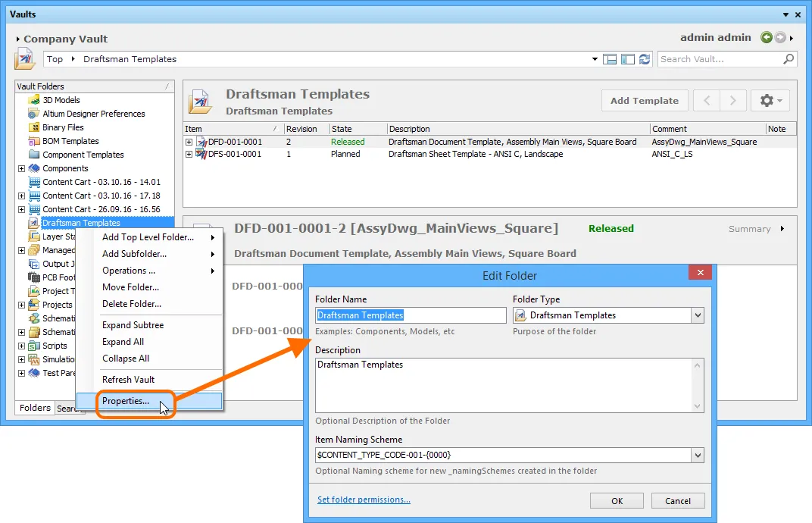Click Top in the address breadcrumb
Image resolution: width=812 pixels, height=523 pixels.
(x=55, y=59)
